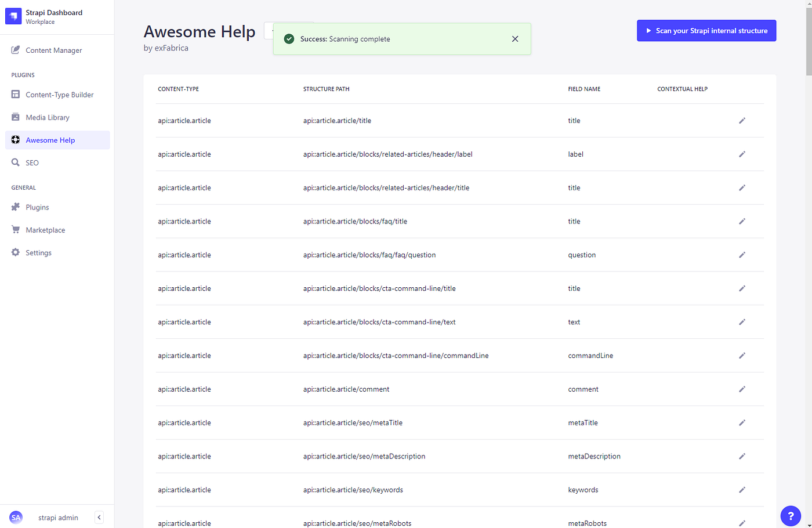Select Awesome Help in the Plugins section
The height and width of the screenshot is (528, 812).
point(50,140)
